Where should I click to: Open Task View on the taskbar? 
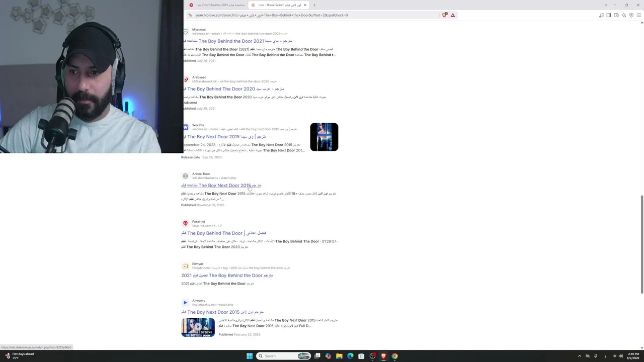pos(317,356)
